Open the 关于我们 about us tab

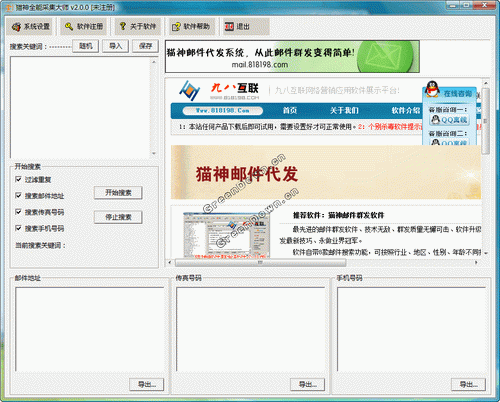[344, 110]
